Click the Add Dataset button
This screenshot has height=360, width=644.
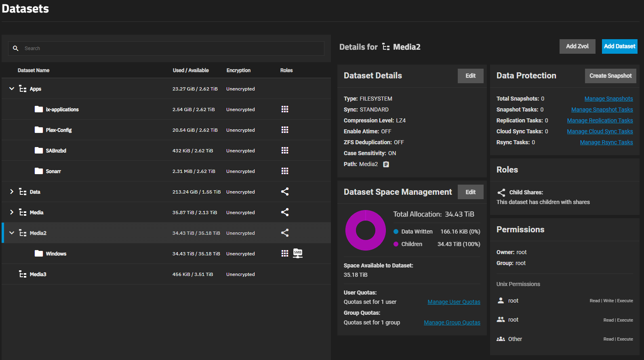(x=619, y=46)
